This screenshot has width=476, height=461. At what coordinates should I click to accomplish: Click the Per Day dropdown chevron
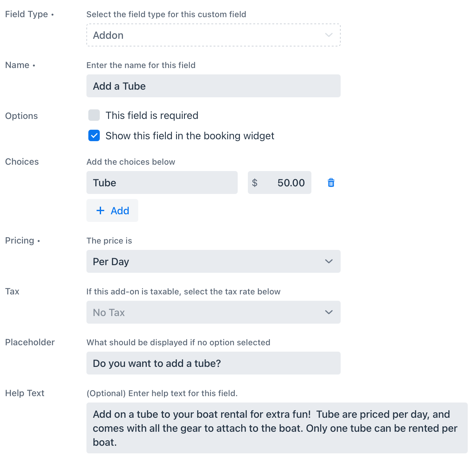click(x=329, y=261)
